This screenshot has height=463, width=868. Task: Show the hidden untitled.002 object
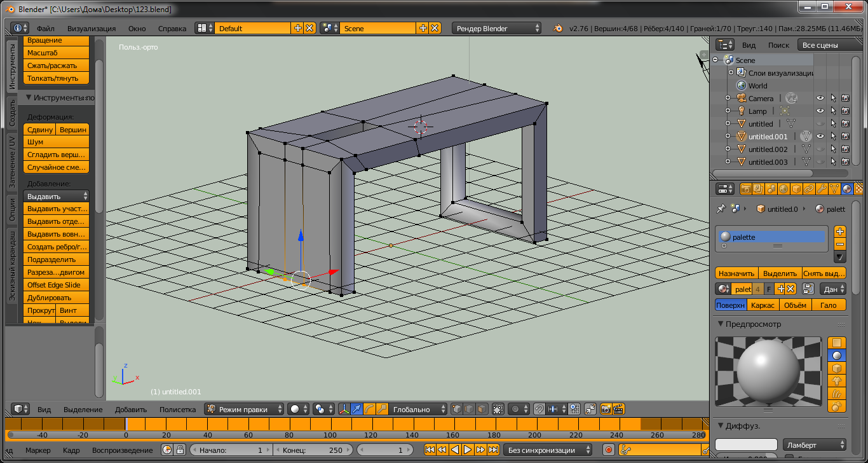point(820,149)
